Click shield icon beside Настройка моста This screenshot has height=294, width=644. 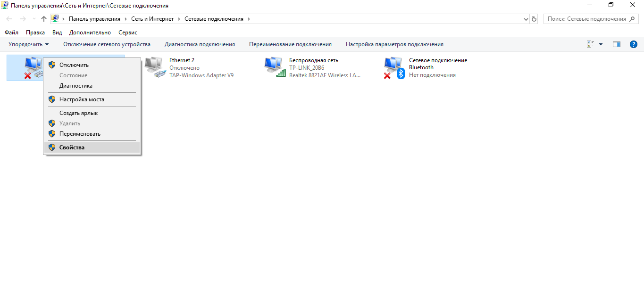52,99
